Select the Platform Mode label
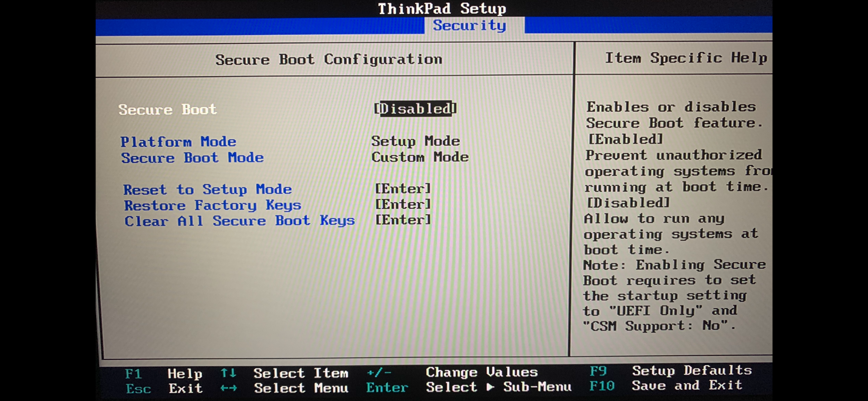The image size is (868, 401). (x=178, y=142)
